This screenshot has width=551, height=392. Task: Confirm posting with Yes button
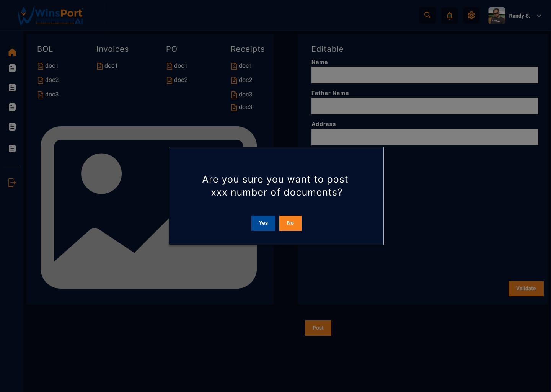pos(263,223)
